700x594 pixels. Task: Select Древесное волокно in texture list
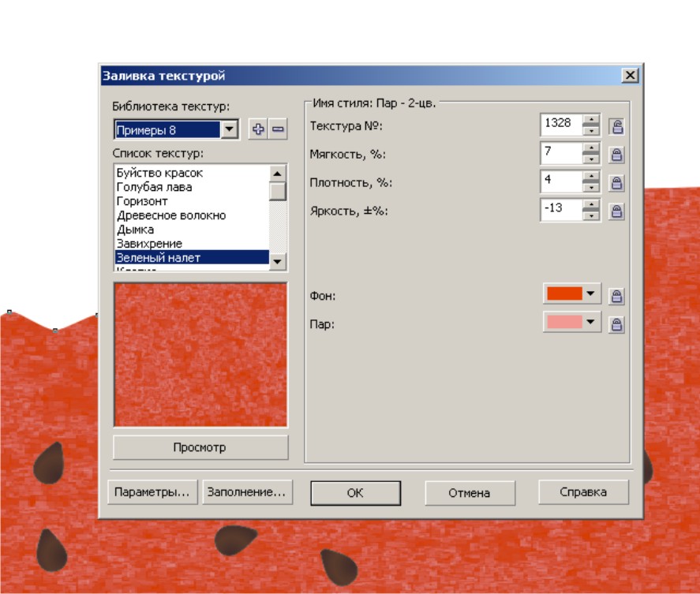(x=171, y=215)
